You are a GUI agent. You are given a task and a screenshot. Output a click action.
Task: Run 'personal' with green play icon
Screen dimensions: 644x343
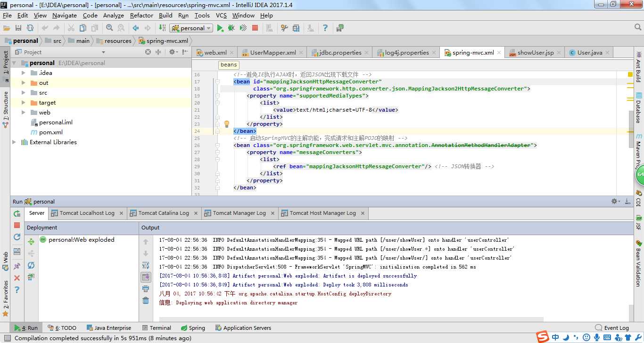coord(220,28)
